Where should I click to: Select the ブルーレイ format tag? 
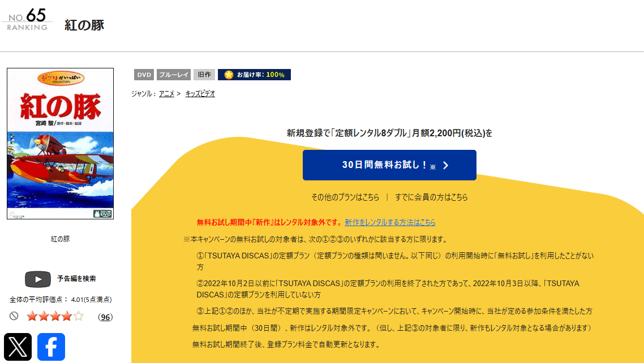(x=173, y=74)
